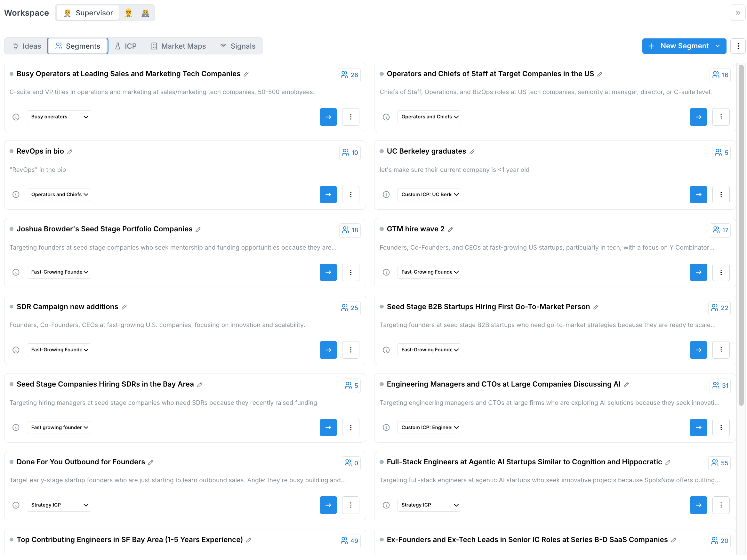Click status dot beside SDR Campaign new additions

[12, 307]
